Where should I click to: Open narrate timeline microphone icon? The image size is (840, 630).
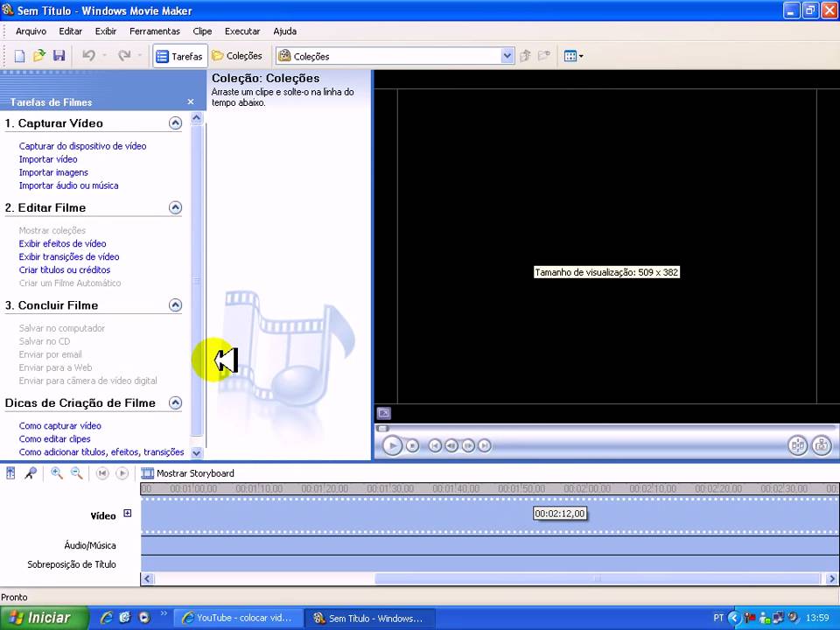point(31,473)
